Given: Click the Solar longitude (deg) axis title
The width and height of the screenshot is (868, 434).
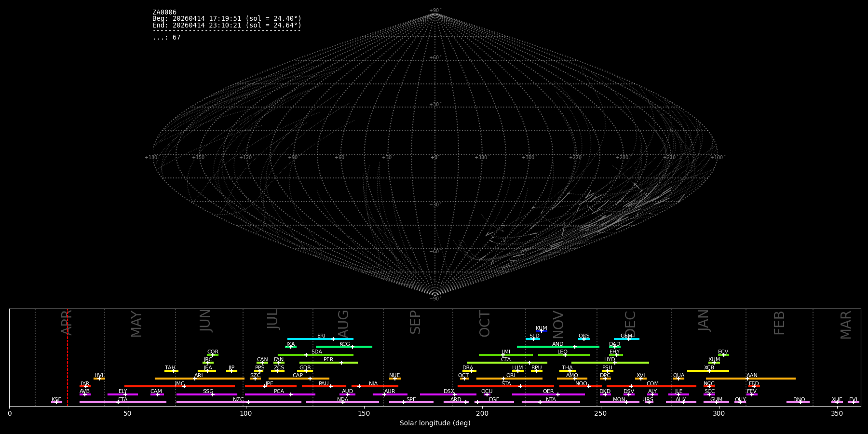Looking at the screenshot, I should pyautogui.click(x=435, y=423).
